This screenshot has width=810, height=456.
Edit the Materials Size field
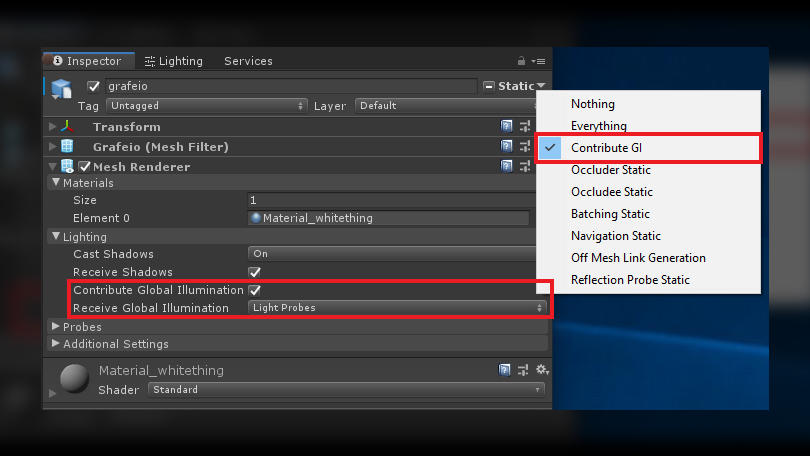tap(392, 200)
